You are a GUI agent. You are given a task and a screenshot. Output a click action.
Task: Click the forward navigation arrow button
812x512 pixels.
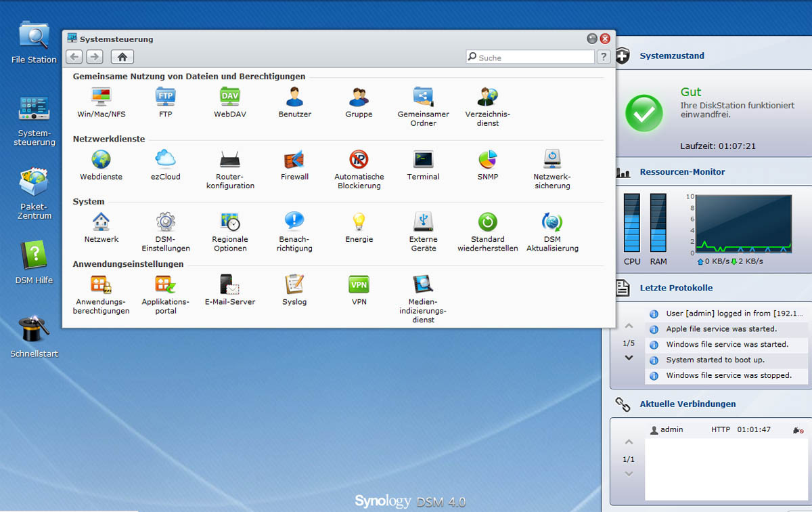point(95,57)
